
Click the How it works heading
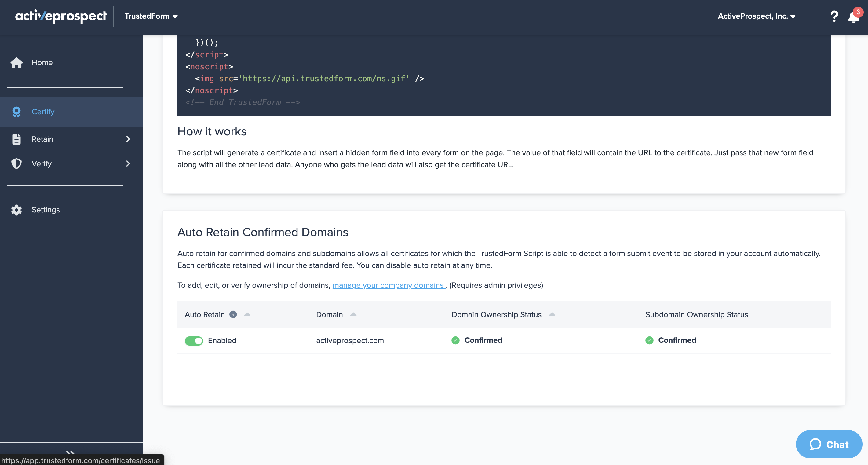click(x=212, y=131)
